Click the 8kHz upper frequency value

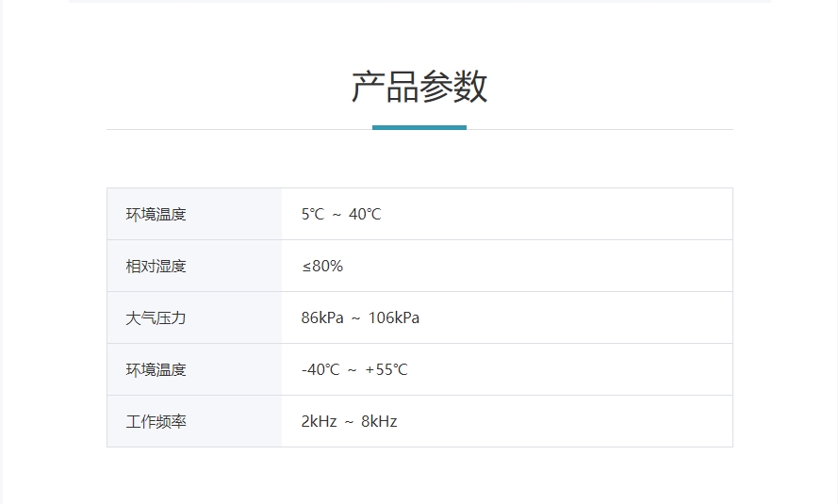(x=379, y=421)
